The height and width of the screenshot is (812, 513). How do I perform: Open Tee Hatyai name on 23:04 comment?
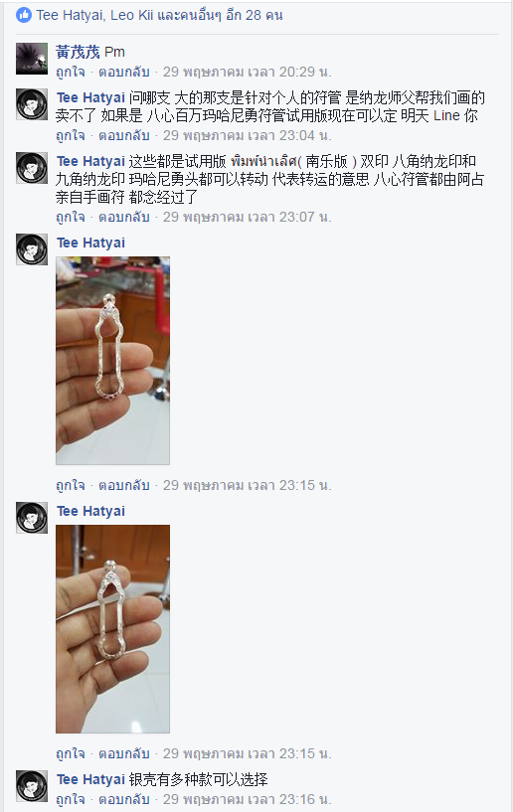click(90, 97)
